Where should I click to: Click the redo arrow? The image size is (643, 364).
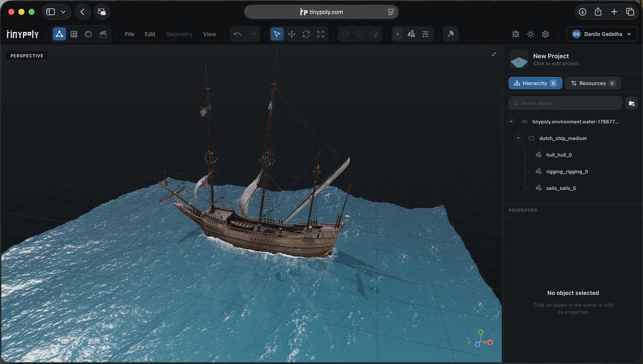click(252, 34)
